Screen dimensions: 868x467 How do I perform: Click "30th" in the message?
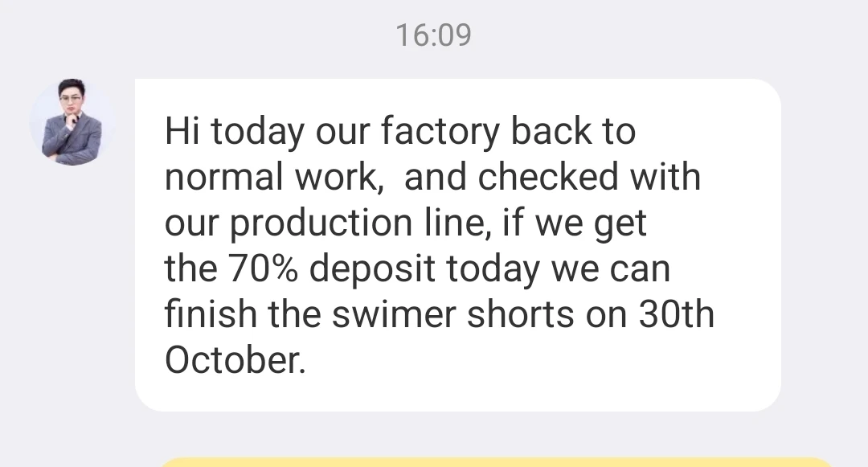coord(676,315)
